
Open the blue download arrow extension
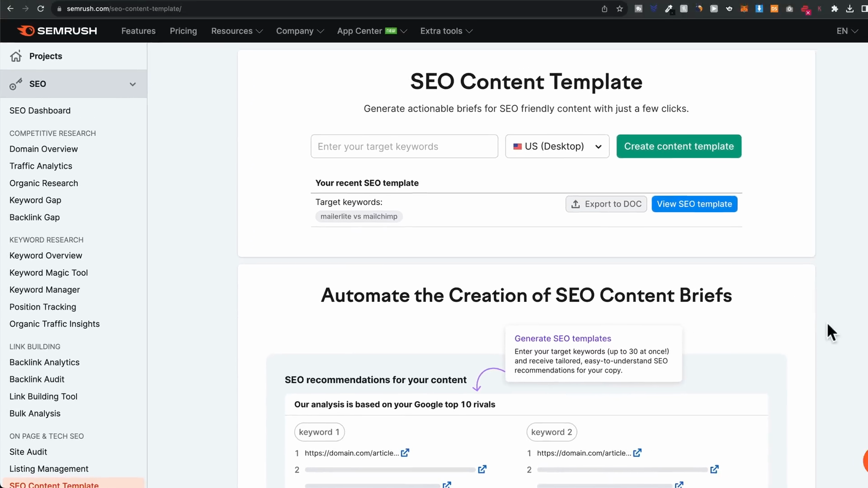759,9
